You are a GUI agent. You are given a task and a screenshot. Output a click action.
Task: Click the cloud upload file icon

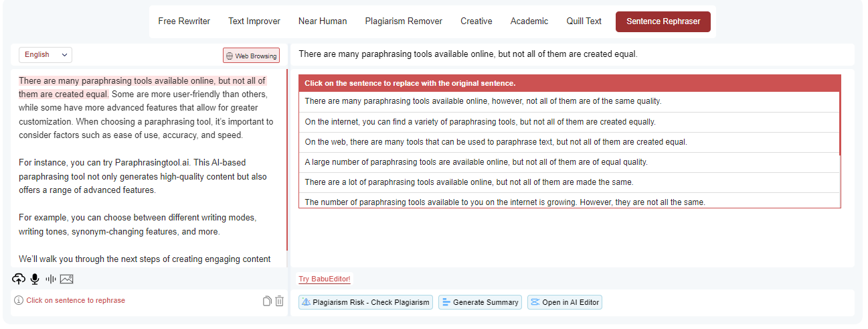click(x=19, y=279)
